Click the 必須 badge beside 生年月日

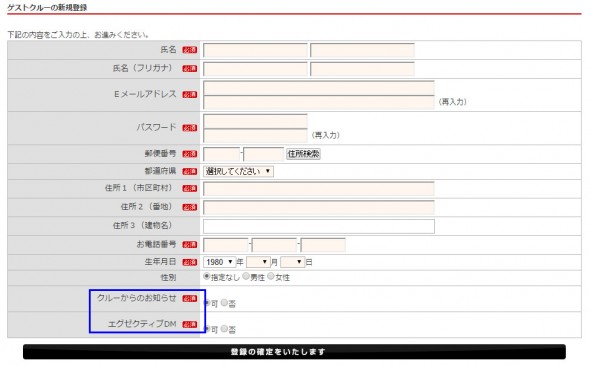point(190,263)
